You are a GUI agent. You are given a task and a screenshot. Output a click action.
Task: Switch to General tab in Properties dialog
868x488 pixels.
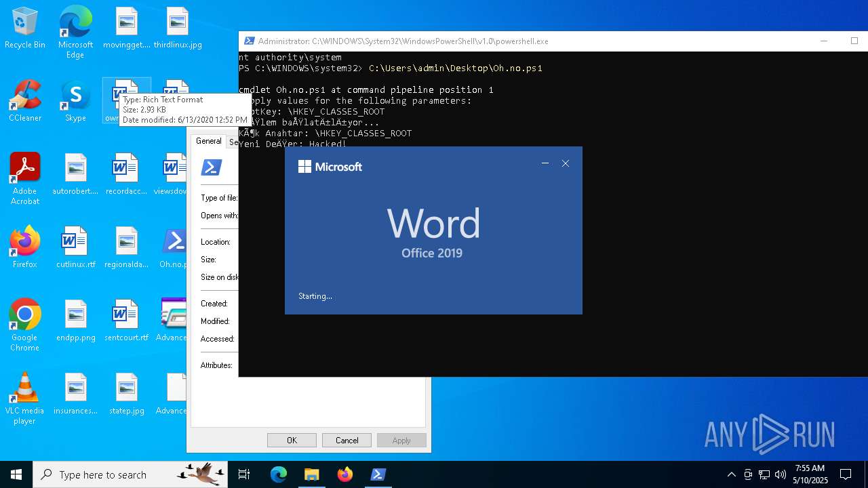[x=208, y=141]
